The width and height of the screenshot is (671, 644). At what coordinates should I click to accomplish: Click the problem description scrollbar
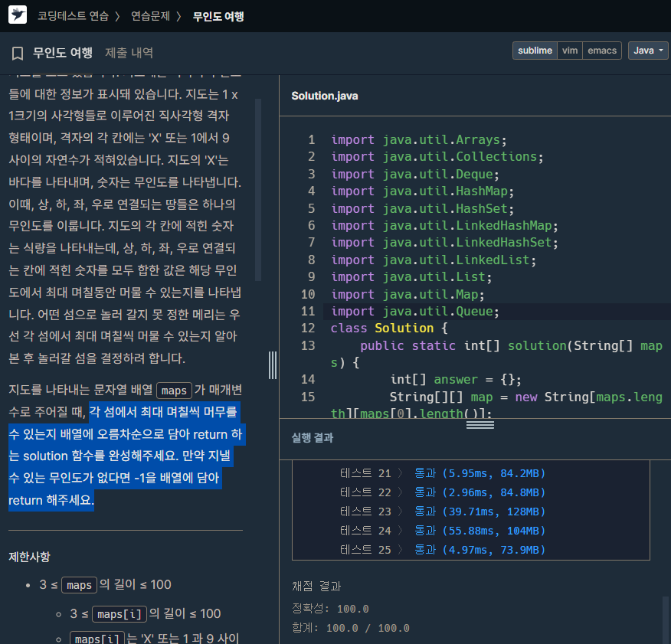point(258,190)
